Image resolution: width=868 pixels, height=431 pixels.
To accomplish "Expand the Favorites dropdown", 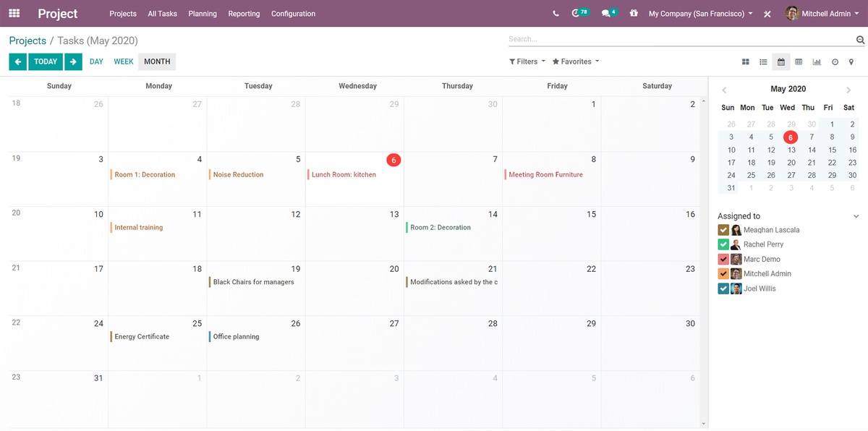I will coord(576,61).
